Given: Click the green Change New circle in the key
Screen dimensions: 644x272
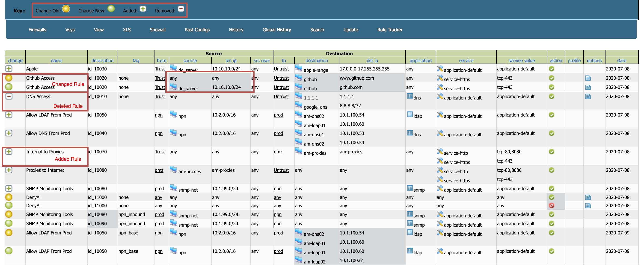Looking at the screenshot, I should pyautogui.click(x=111, y=9).
